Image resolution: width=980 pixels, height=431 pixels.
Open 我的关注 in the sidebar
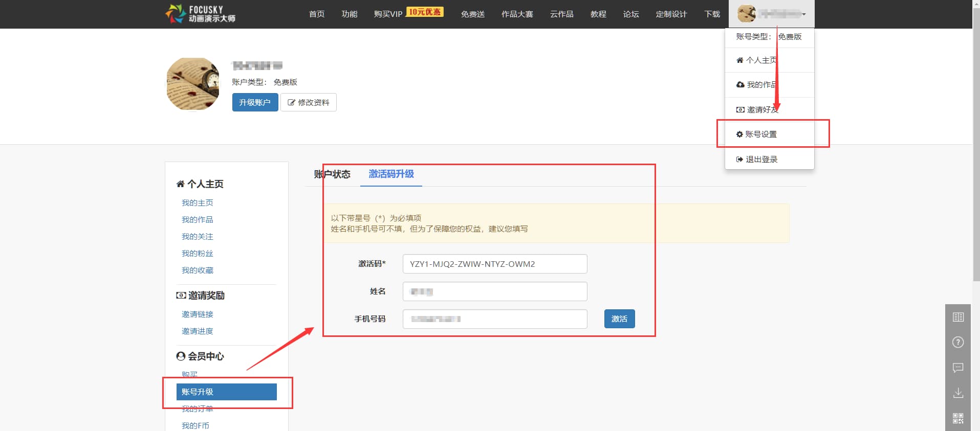click(x=197, y=237)
